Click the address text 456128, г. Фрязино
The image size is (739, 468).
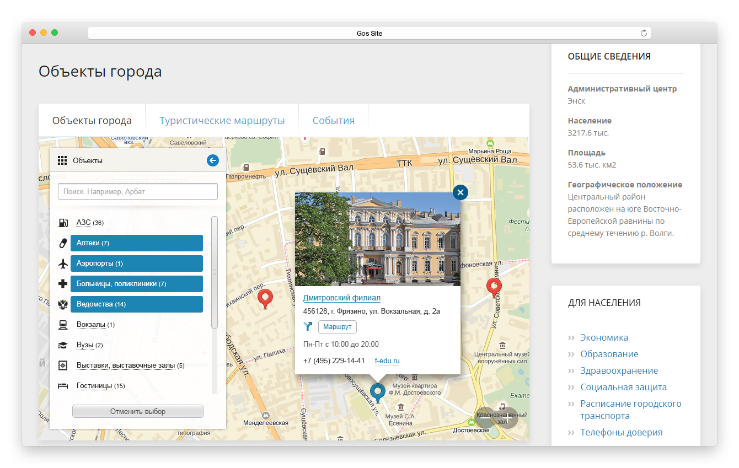click(x=371, y=312)
